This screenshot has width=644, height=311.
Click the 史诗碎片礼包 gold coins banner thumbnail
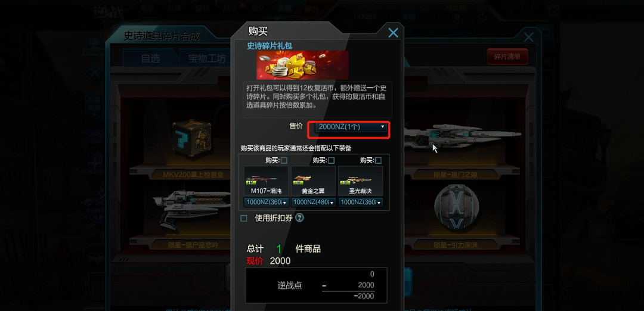point(302,65)
